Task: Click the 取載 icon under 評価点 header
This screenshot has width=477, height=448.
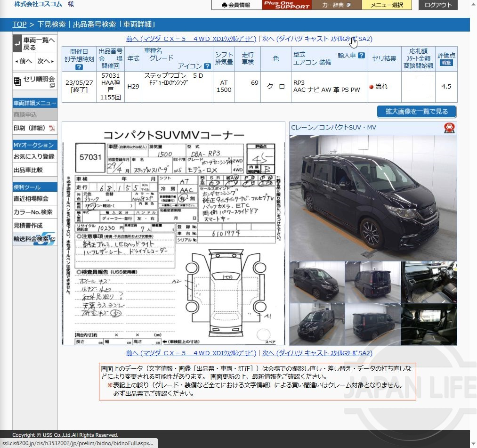Action: pyautogui.click(x=445, y=62)
